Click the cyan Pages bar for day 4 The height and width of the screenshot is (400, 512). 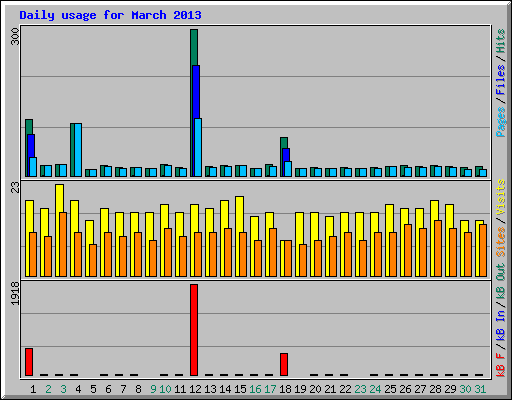click(x=78, y=150)
